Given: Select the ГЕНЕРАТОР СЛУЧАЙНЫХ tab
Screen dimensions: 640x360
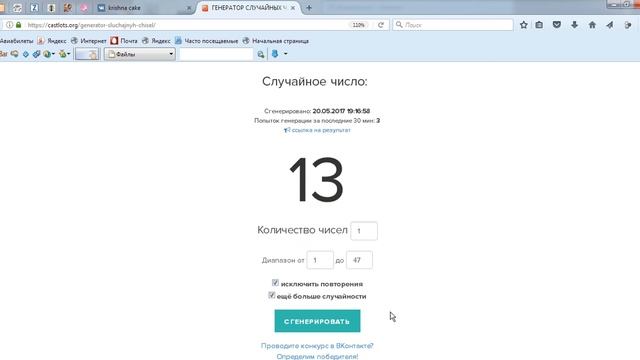Looking at the screenshot, I should click(249, 8).
